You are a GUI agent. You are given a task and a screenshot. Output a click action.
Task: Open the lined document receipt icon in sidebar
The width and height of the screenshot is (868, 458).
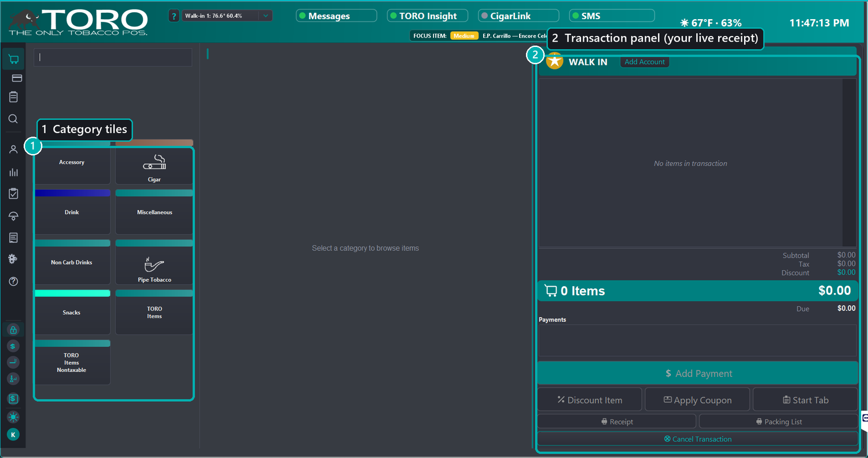coord(13,238)
